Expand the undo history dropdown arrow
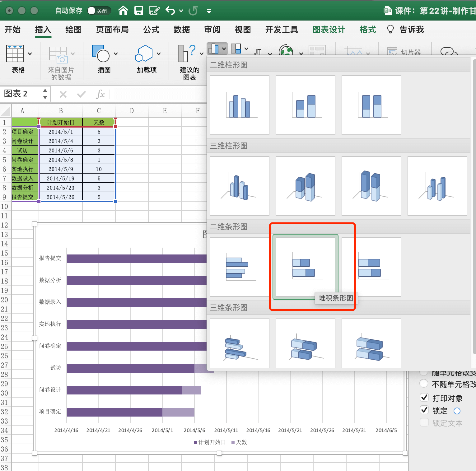This screenshot has width=476, height=471. coord(181,11)
